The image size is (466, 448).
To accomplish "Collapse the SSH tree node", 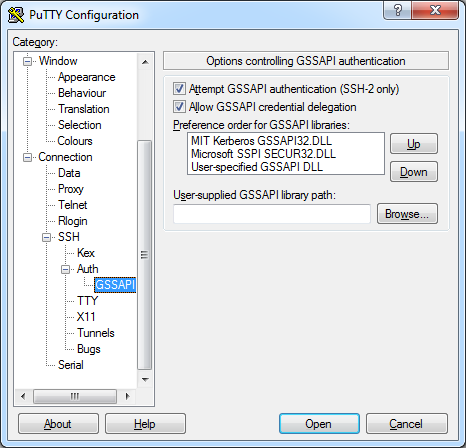I will [47, 237].
